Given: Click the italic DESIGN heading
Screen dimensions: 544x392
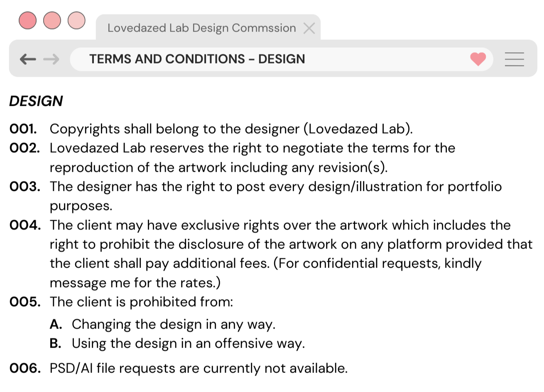Looking at the screenshot, I should (36, 101).
